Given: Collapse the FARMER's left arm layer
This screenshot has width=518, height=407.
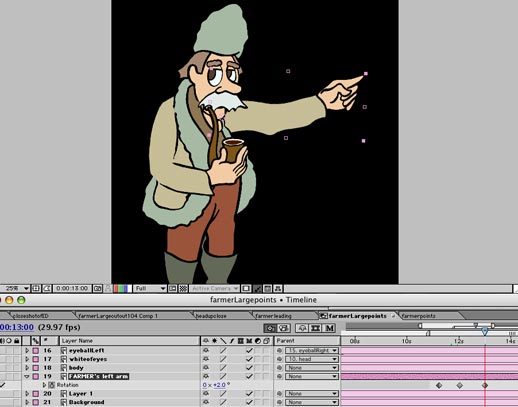Looking at the screenshot, I should 27,376.
